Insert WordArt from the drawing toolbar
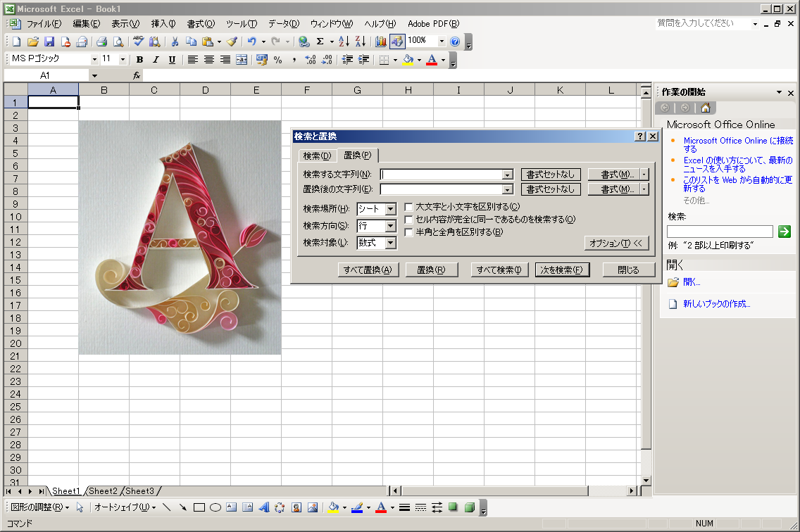The width and height of the screenshot is (800, 532). 264,507
